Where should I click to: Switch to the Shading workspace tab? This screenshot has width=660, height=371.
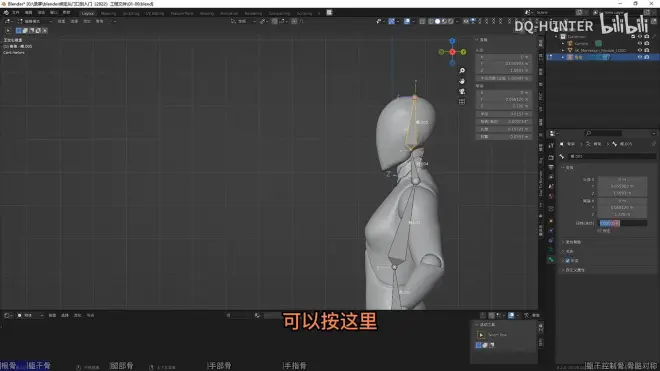pos(207,13)
